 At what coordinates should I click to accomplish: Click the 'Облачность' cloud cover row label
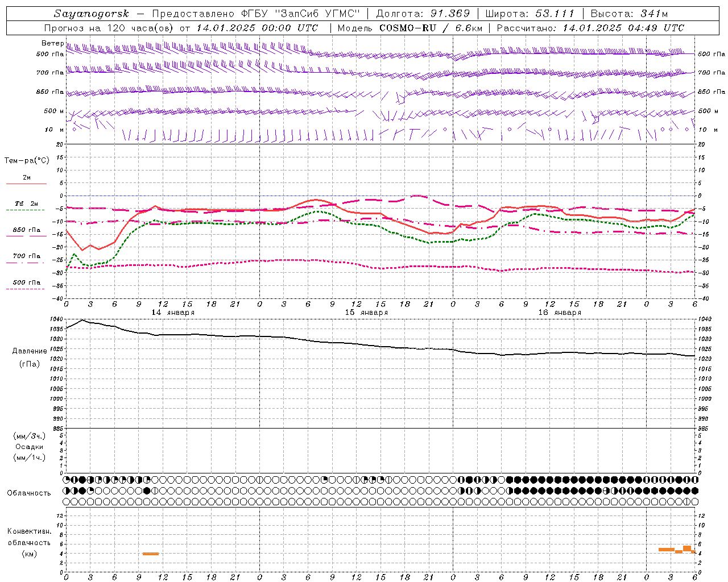pyautogui.click(x=29, y=493)
